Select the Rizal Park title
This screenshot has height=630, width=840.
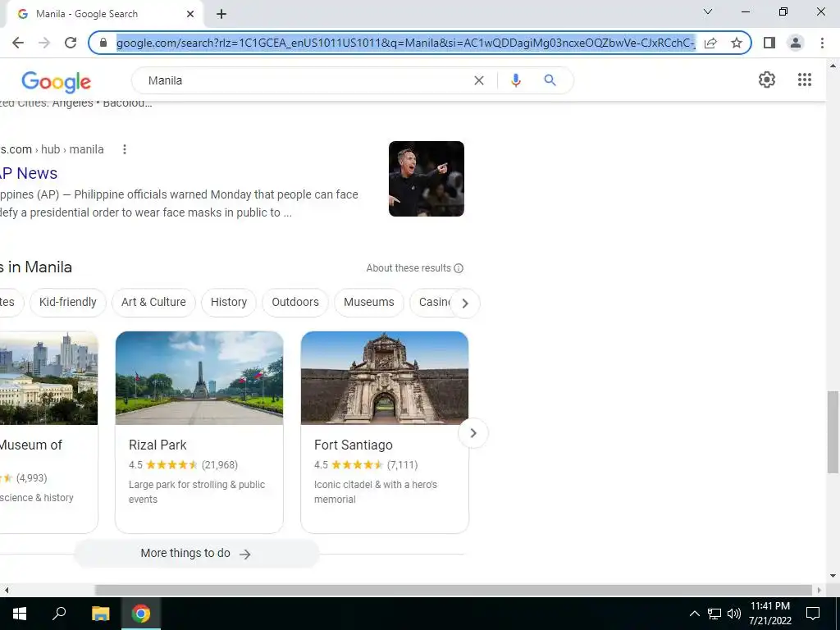pyautogui.click(x=157, y=445)
